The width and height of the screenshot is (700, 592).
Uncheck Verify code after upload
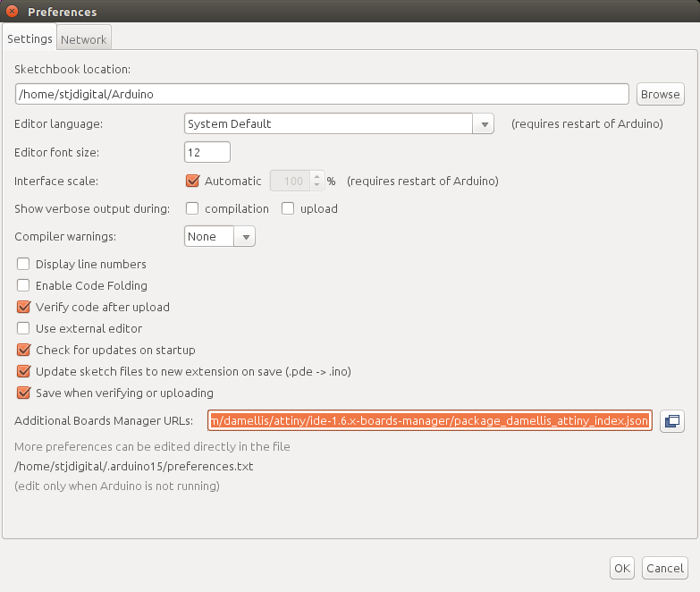(x=23, y=307)
